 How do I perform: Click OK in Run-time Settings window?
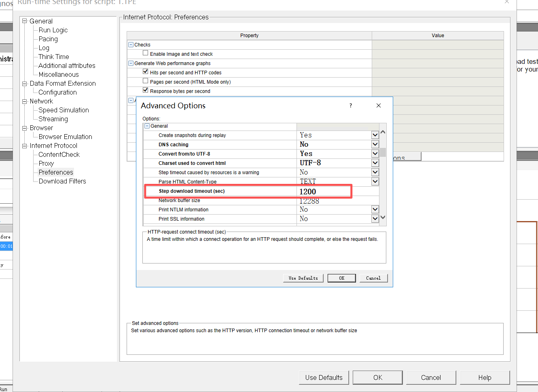(x=378, y=377)
